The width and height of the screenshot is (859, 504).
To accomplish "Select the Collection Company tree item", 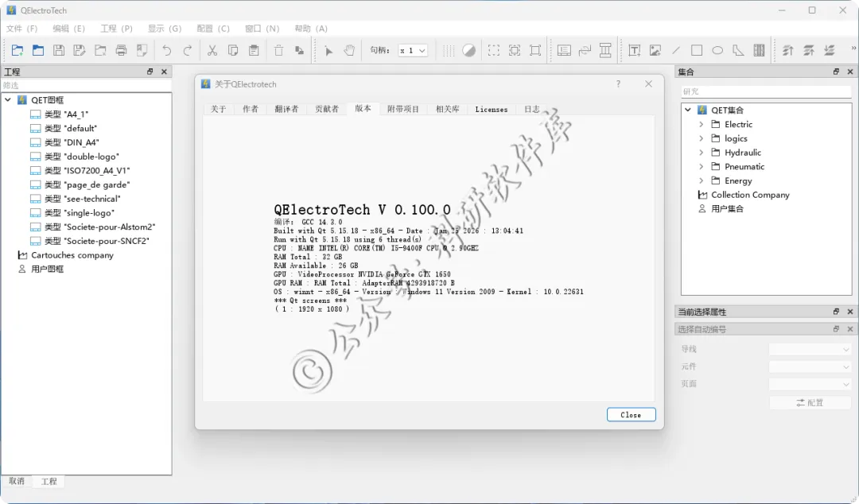I will (x=744, y=195).
